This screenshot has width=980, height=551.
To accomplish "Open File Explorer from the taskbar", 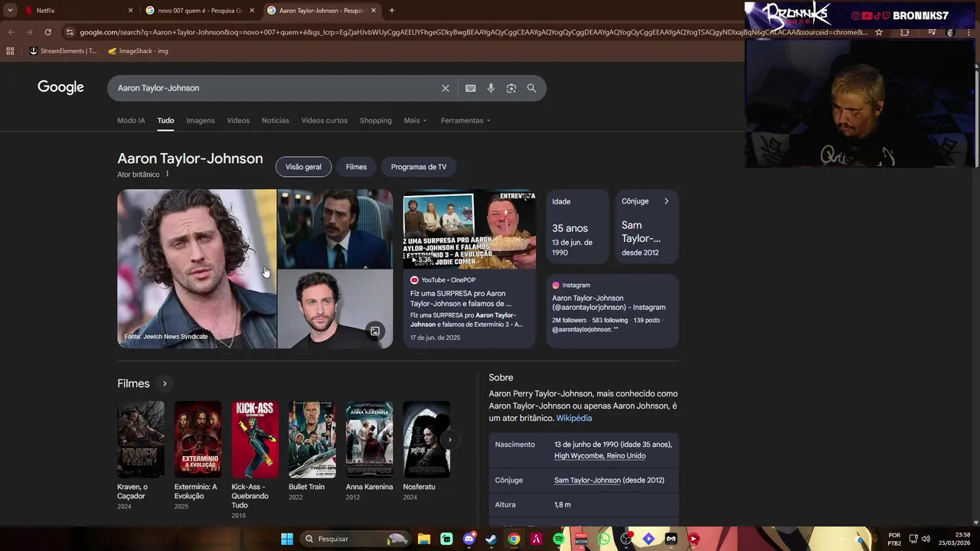I will [x=423, y=539].
